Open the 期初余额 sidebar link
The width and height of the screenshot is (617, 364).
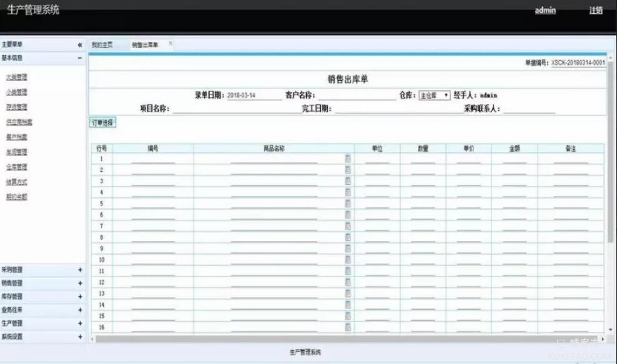tap(16, 197)
